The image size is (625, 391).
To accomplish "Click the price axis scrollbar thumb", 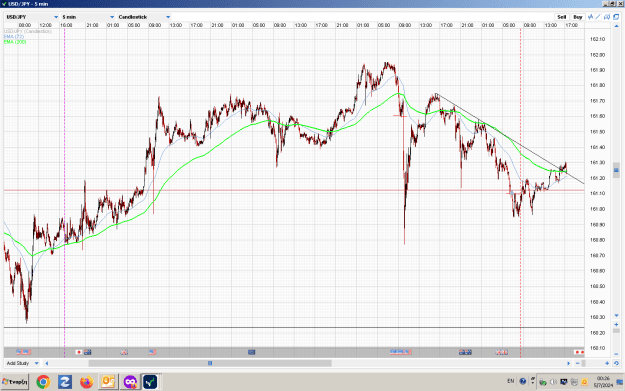I will point(616,170).
